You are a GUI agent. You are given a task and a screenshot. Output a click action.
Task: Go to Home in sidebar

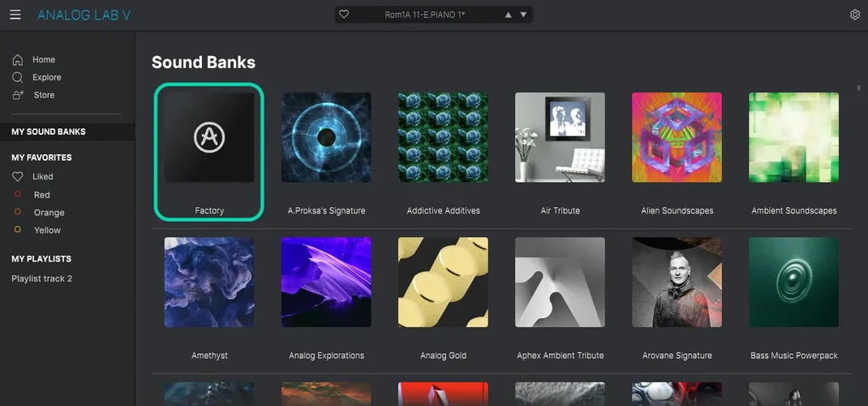click(43, 59)
